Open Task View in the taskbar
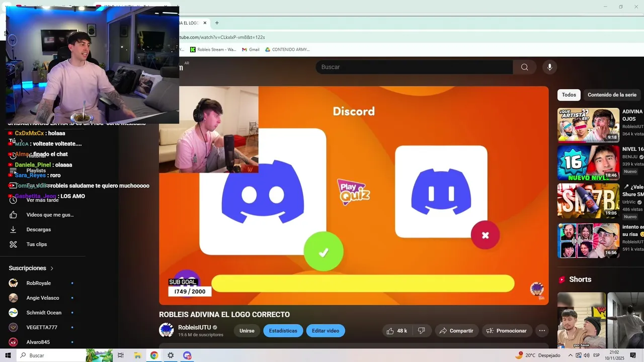The height and width of the screenshot is (362, 644). pos(121,355)
